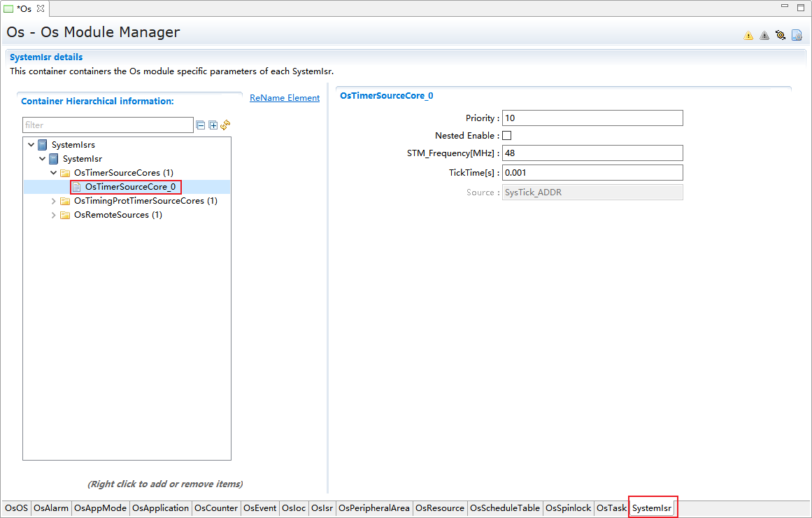Click the OsRemoteSources folder icon
This screenshot has width=812, height=518.
point(65,215)
